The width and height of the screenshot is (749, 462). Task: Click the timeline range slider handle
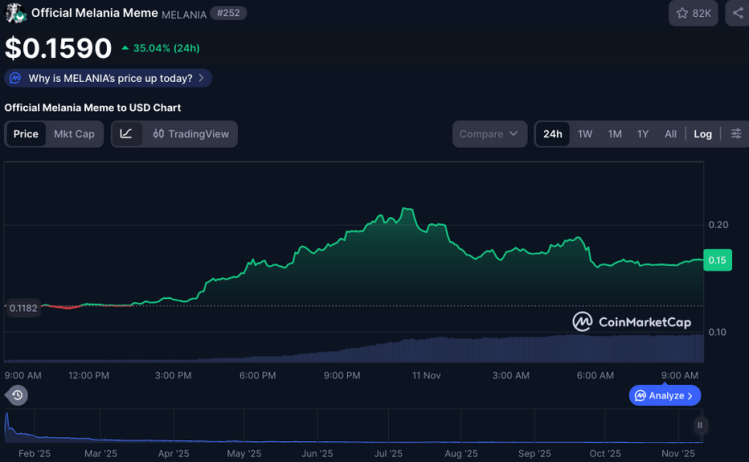point(700,425)
